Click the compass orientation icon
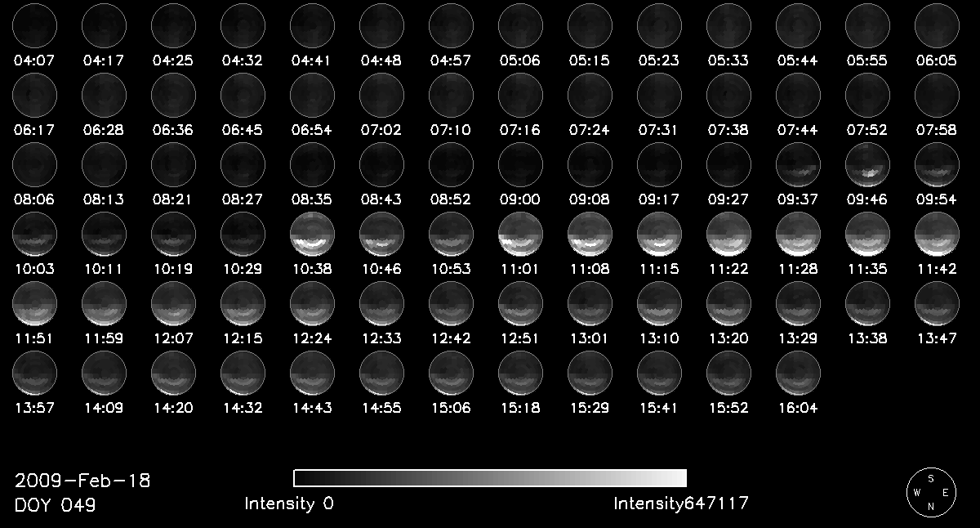The height and width of the screenshot is (528, 980). (930, 493)
